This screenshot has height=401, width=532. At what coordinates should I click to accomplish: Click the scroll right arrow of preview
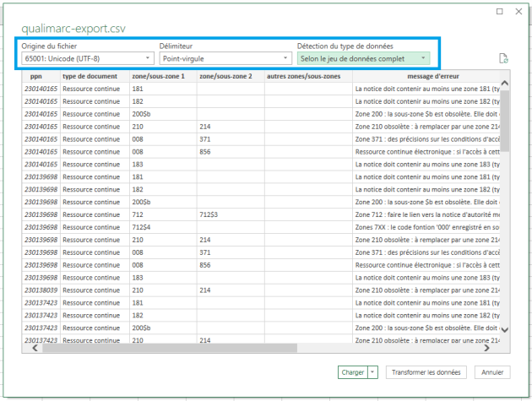pos(487,348)
